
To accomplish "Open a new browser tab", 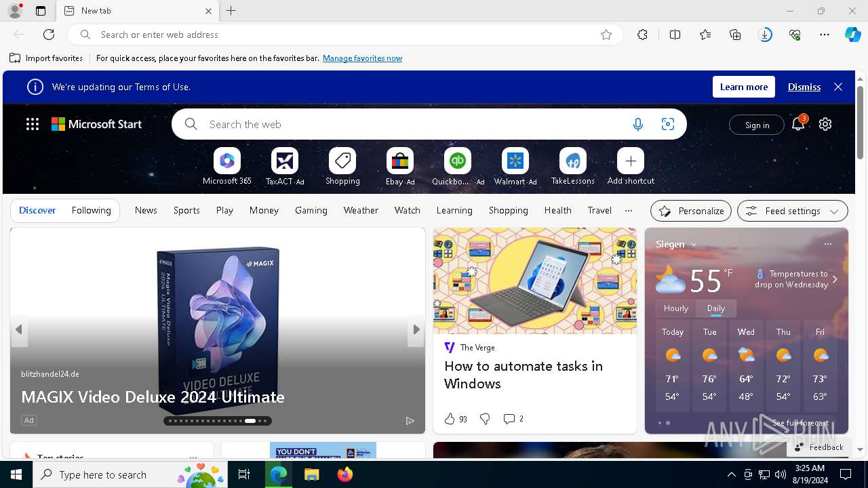I will tap(231, 11).
